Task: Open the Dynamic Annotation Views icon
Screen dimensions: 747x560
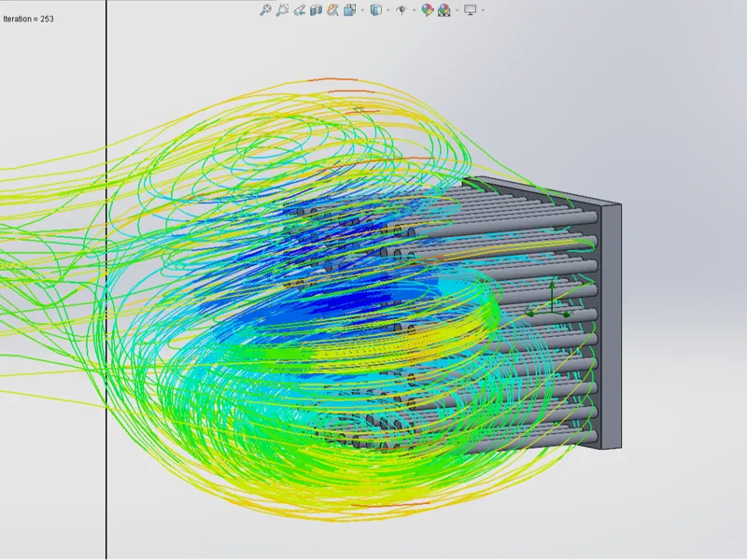Action: 333,10
